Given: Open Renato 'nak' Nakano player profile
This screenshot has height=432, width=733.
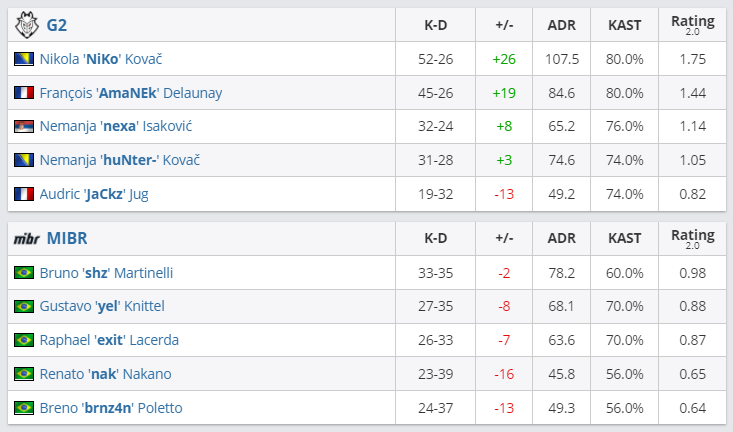Looking at the screenshot, I should (105, 374).
